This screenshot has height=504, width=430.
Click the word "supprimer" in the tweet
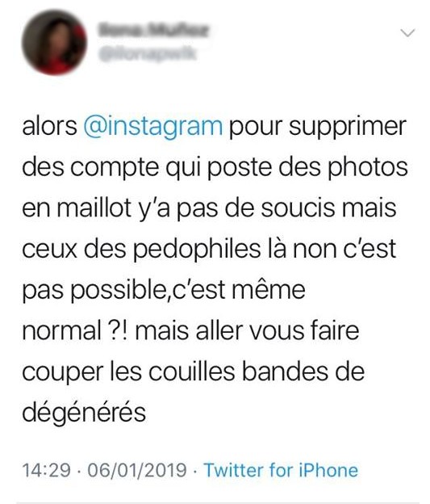click(348, 127)
